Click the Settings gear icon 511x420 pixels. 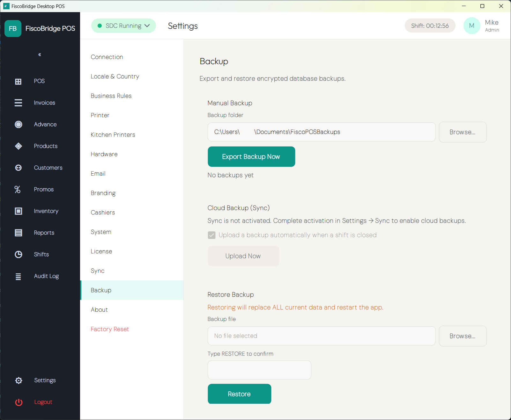point(19,380)
